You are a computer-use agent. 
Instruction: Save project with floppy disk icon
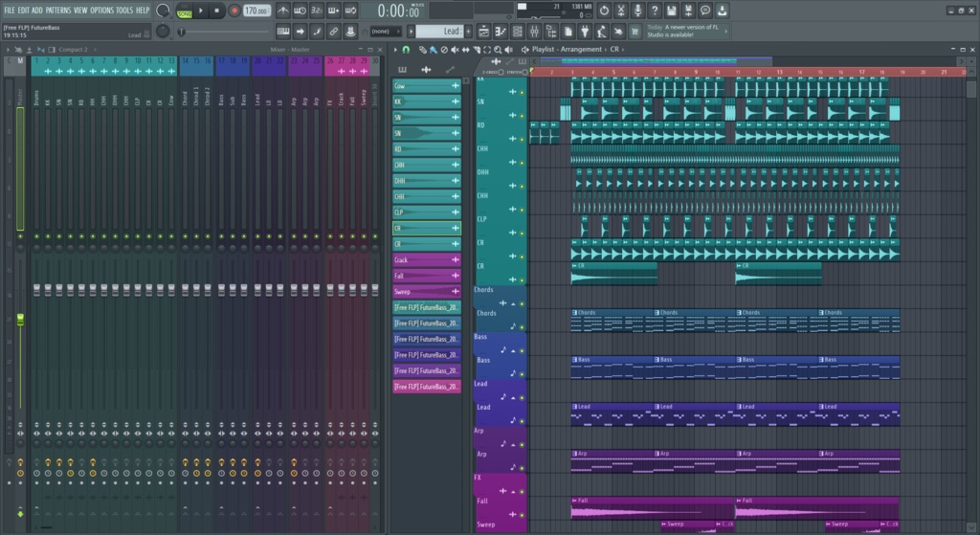point(671,11)
